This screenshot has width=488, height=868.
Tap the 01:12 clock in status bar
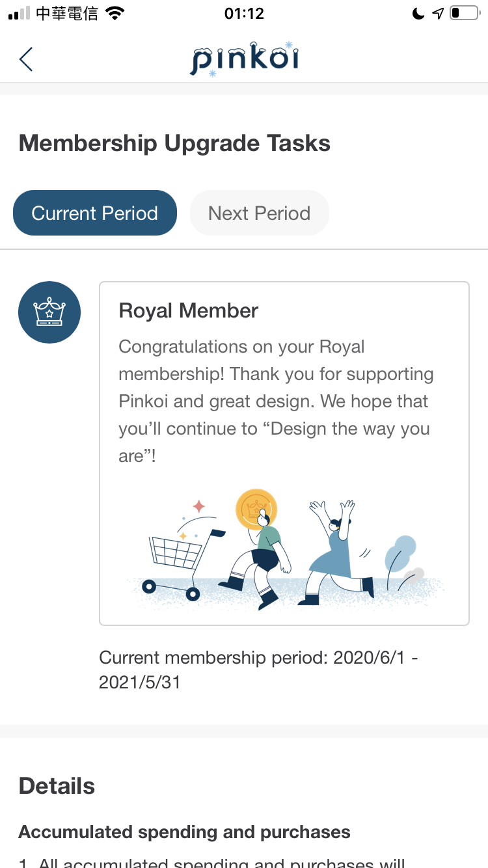[x=244, y=14]
